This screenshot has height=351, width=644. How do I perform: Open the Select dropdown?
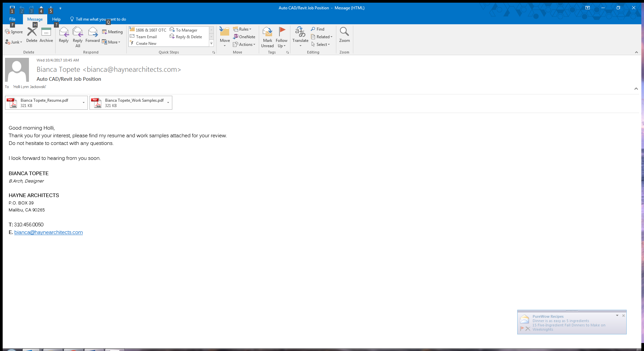pyautogui.click(x=321, y=45)
